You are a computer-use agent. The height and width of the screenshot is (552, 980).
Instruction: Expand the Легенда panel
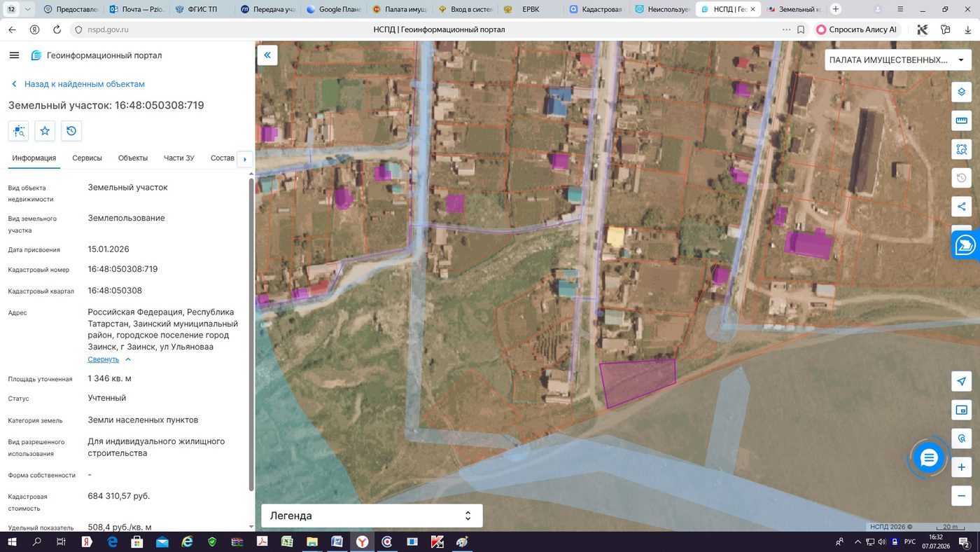[x=372, y=516]
